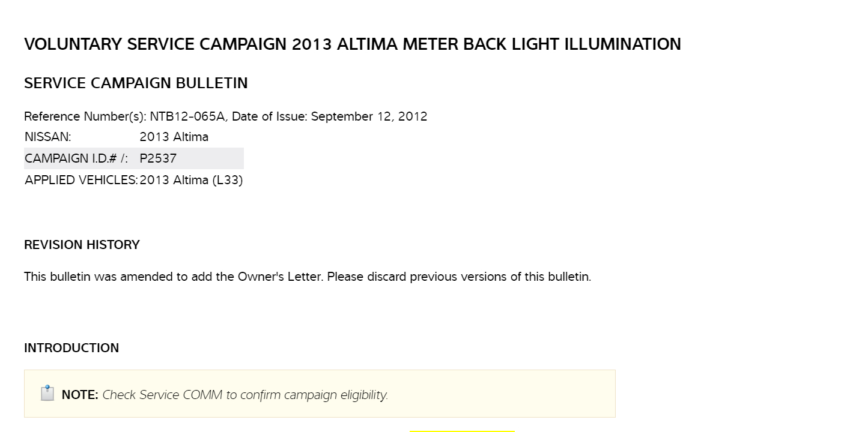Click the bold NOTE: label
Viewport: 868px width, 432px height.
click(80, 395)
